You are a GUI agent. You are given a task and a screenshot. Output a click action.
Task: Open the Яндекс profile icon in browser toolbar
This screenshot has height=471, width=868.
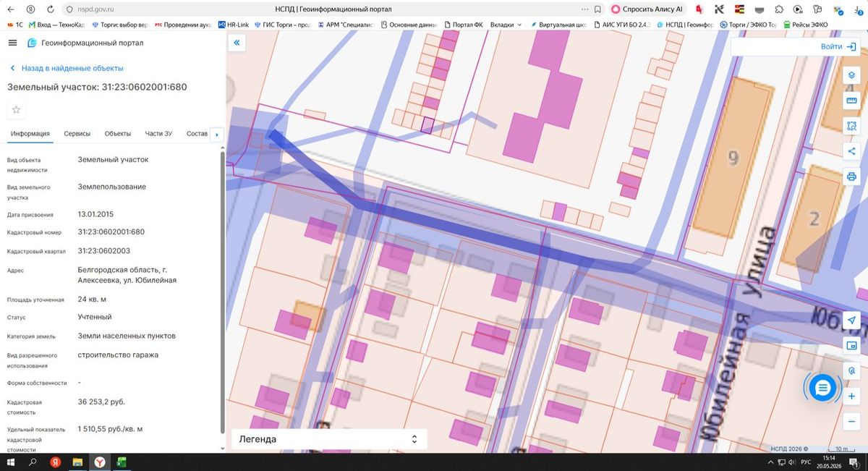click(x=30, y=9)
